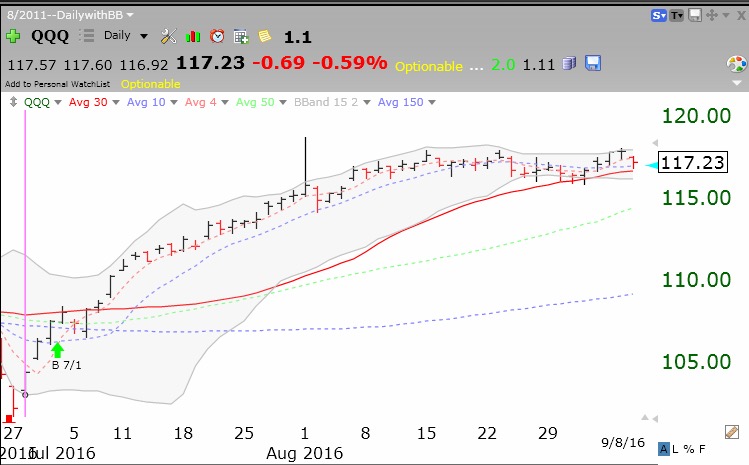Click the open price 117.57
The image size is (749, 465).
pos(32,65)
